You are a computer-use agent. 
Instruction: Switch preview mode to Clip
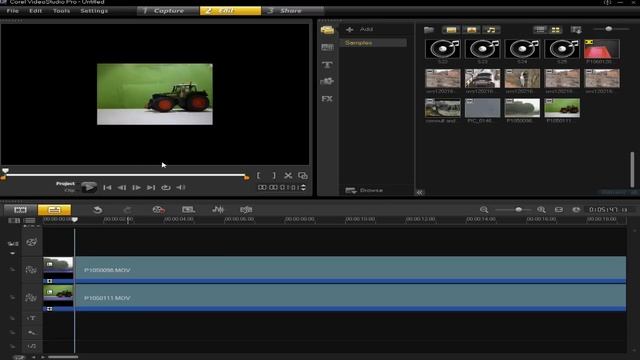pos(69,190)
